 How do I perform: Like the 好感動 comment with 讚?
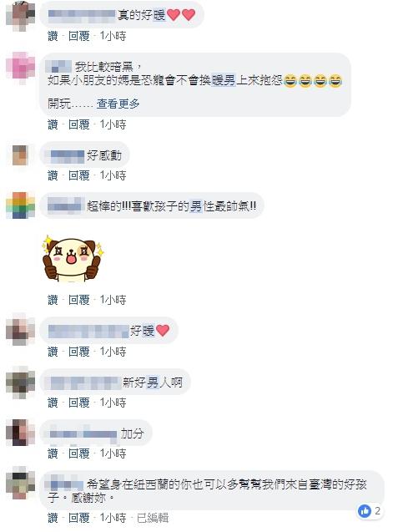point(53,175)
